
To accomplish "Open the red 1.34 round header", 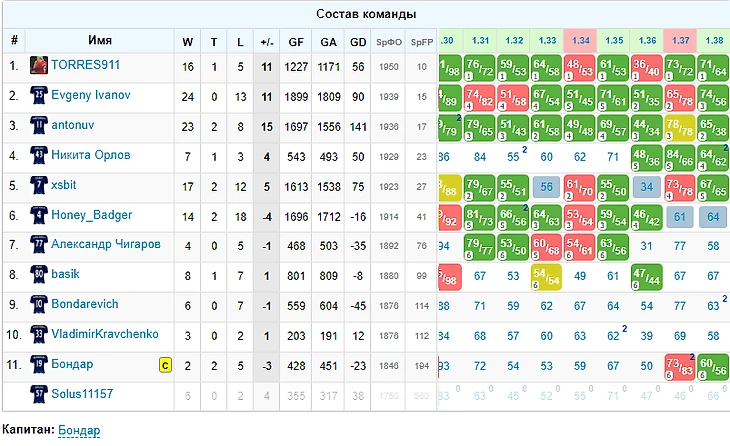I will pyautogui.click(x=581, y=40).
